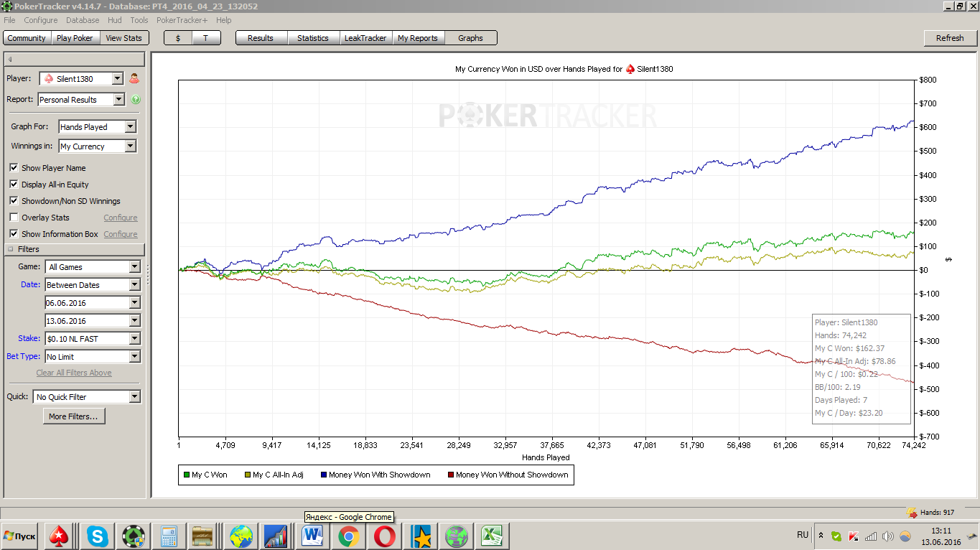This screenshot has height=550, width=980.
Task: Switch the RU keyboard language indicator
Action: 803,535
